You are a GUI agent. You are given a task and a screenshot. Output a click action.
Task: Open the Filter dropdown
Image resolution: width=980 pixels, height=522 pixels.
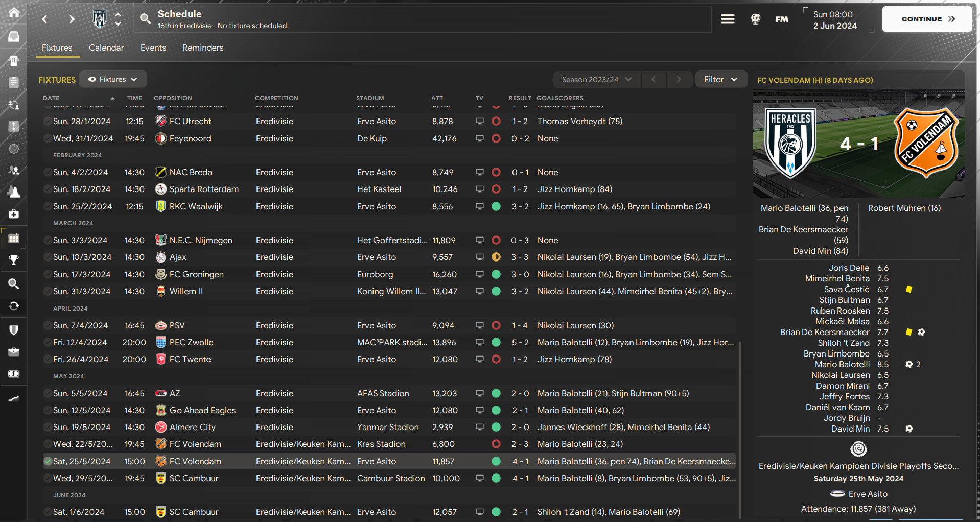(x=721, y=79)
